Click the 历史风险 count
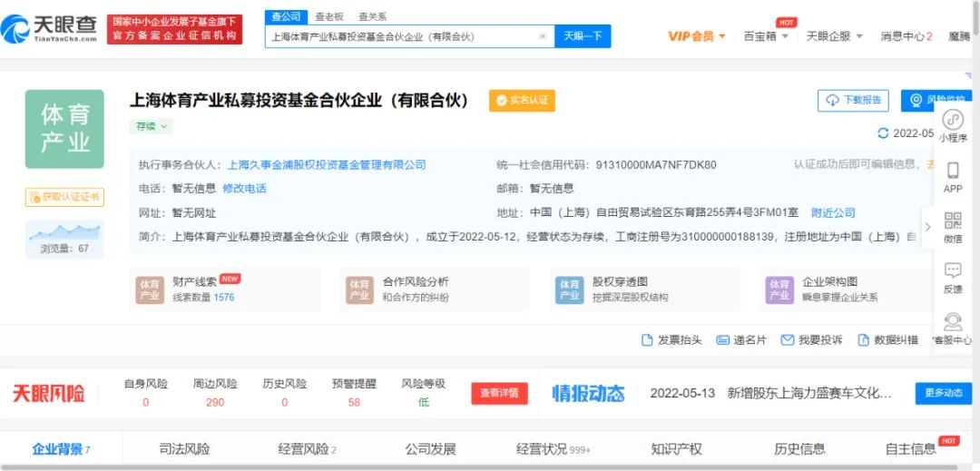 (284, 402)
